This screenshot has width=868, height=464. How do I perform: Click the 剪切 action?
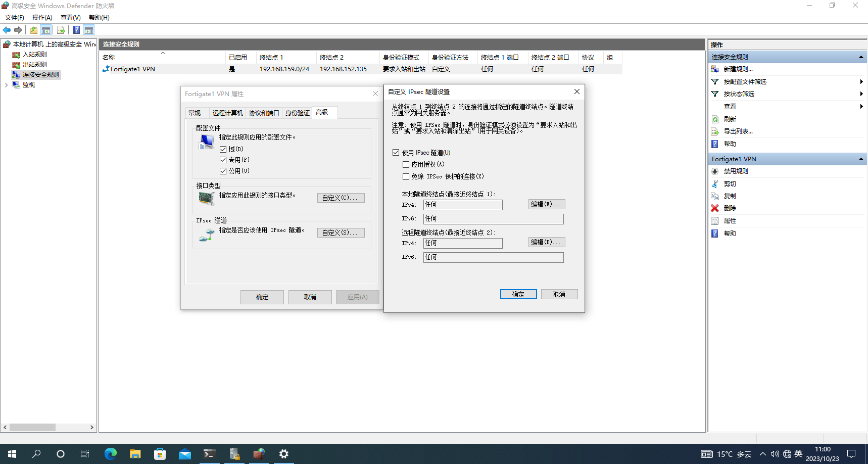coord(730,184)
